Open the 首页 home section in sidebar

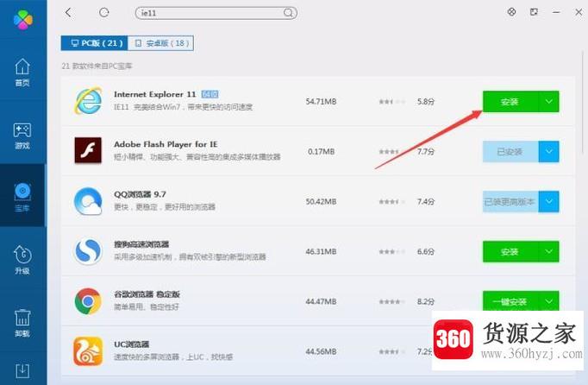22,73
